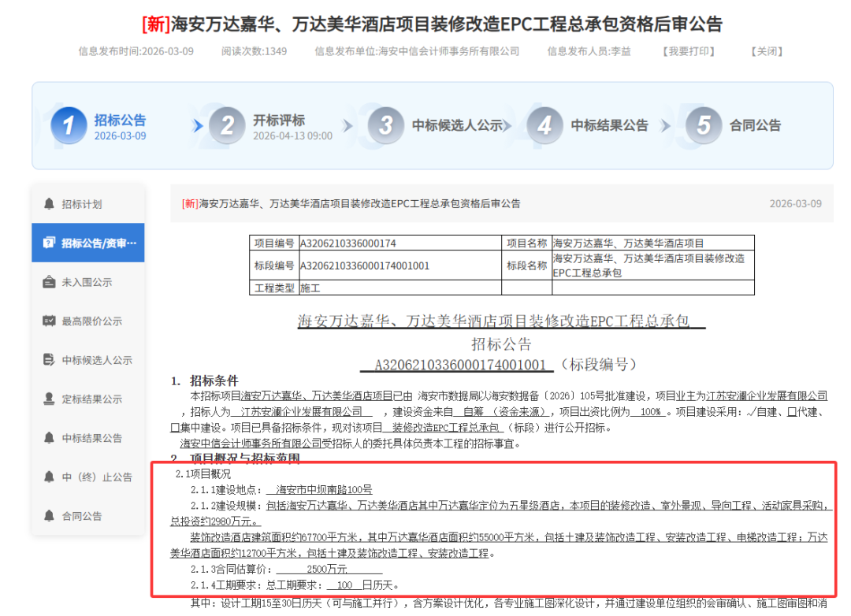Click the document icon on 招标公告/资审 tab
Image resolution: width=851 pixels, height=616 pixels.
(x=49, y=243)
